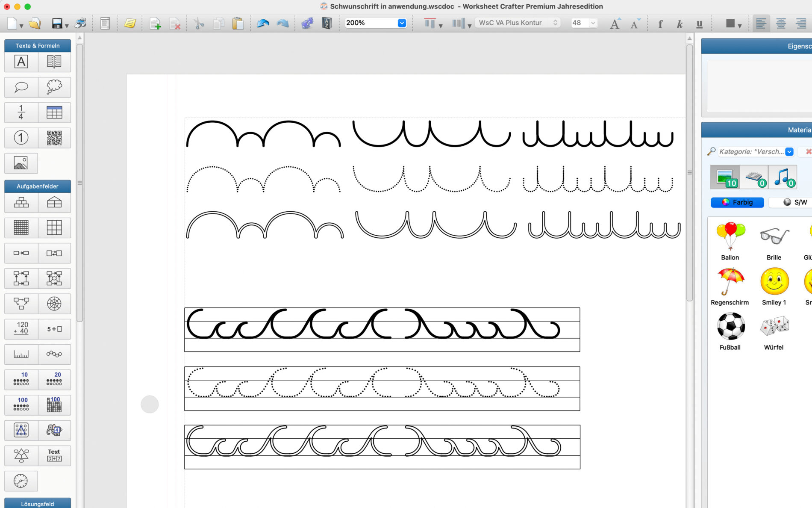Toggle bold formatting with the f button
This screenshot has width=812, height=508.
click(660, 24)
